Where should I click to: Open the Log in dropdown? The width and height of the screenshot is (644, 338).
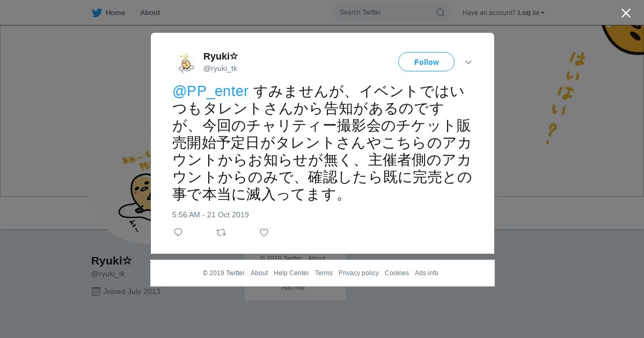click(531, 12)
